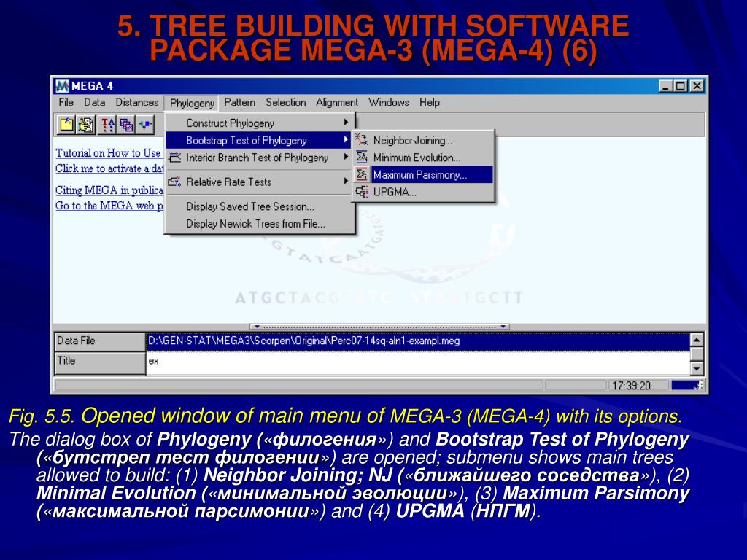
Task: Click the Maximum Parsimony sigma icon
Action: [362, 174]
